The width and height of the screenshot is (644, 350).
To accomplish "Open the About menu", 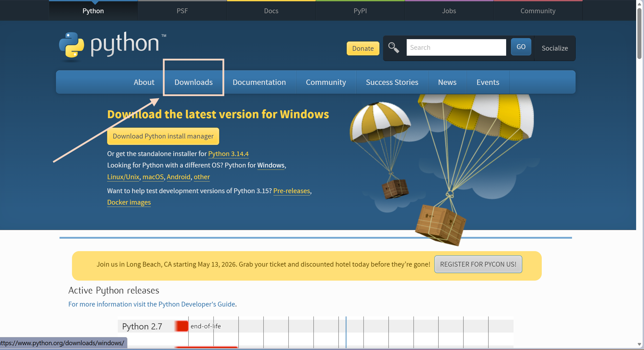I will (144, 82).
